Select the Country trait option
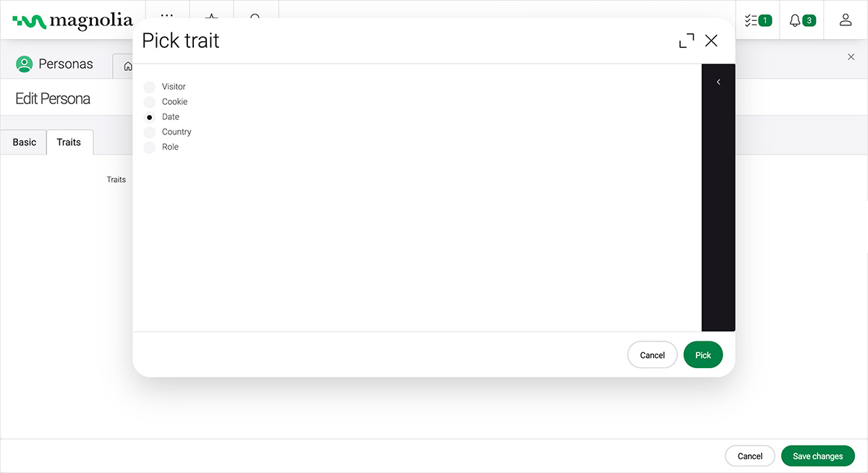Viewport: 868px width, 473px height. click(x=150, y=132)
